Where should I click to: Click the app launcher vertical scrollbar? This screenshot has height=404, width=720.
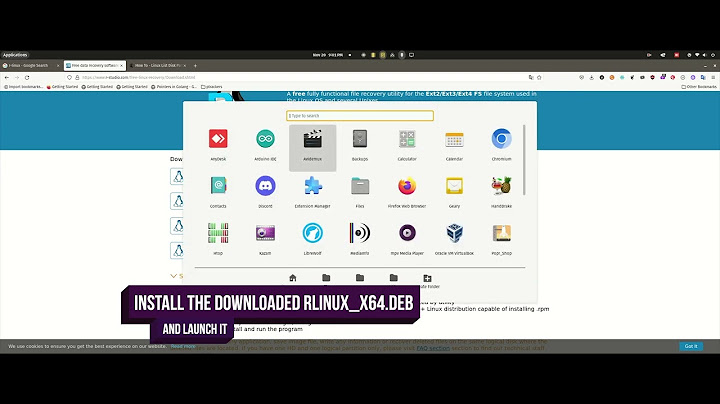click(524, 160)
